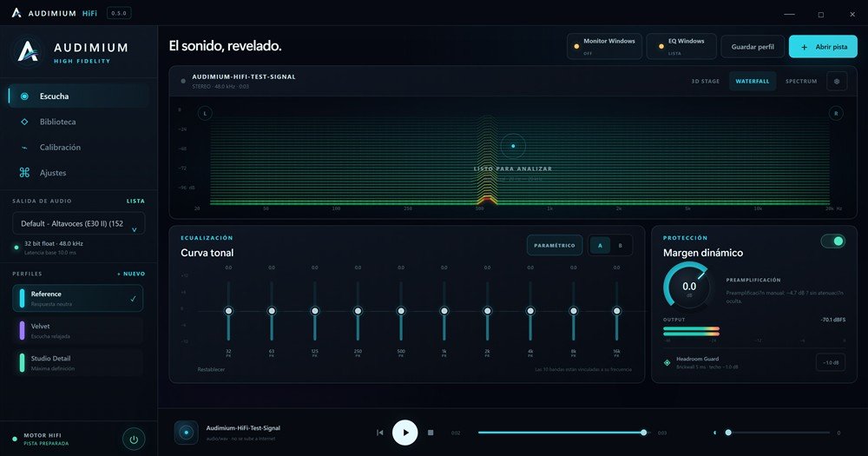Go to Calibración page
This screenshot has height=456, width=868.
79,148
